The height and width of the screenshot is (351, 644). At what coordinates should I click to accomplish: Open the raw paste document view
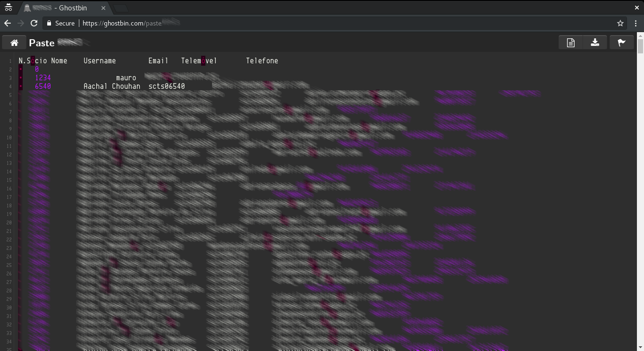pyautogui.click(x=570, y=43)
